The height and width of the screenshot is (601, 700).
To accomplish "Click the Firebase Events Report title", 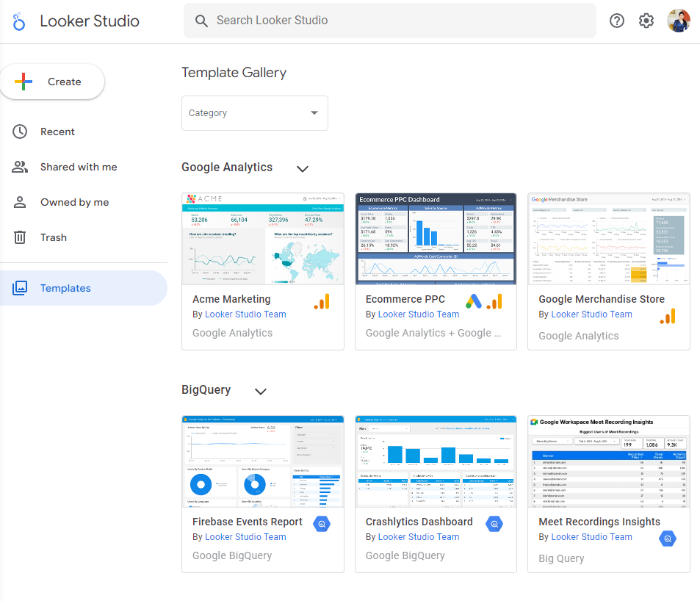I will [248, 522].
